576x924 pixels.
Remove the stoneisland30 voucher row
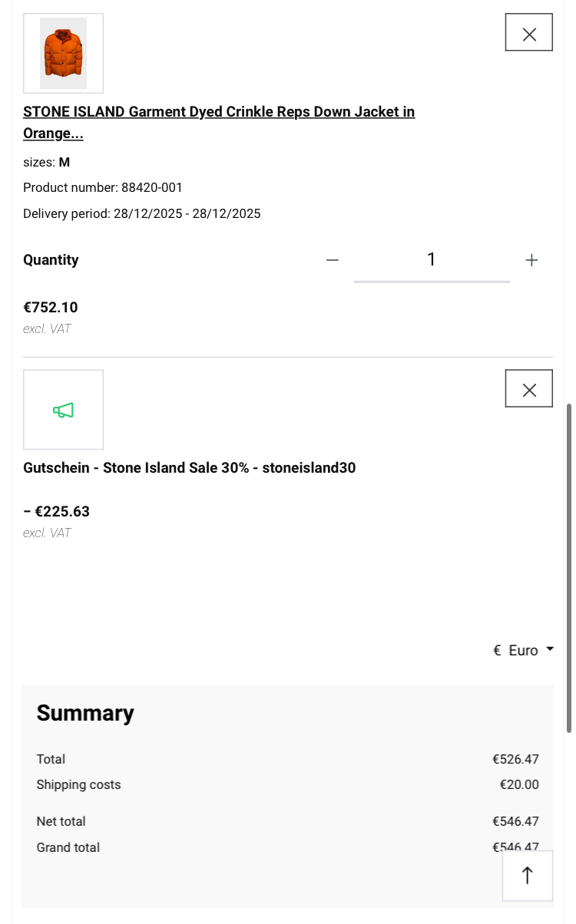(x=528, y=388)
